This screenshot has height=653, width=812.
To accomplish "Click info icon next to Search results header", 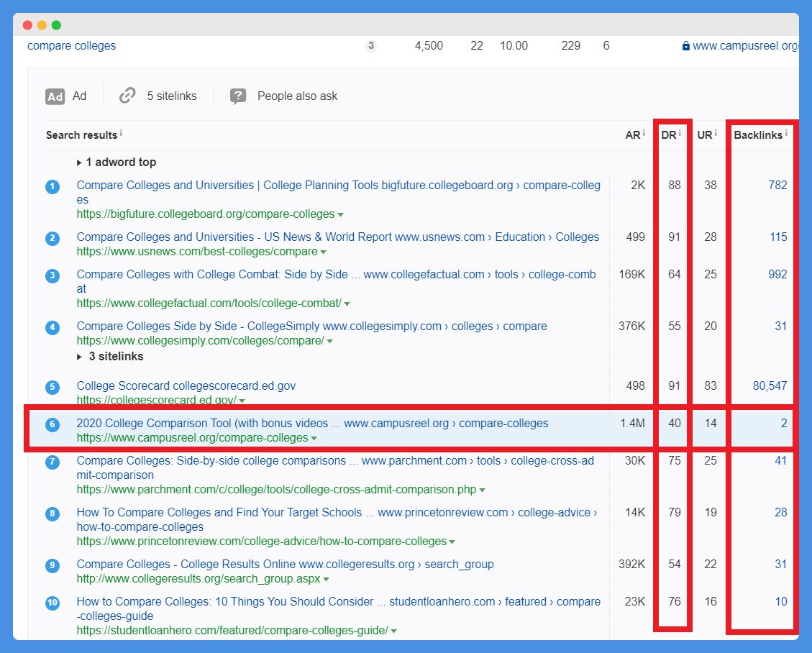I will click(x=121, y=133).
